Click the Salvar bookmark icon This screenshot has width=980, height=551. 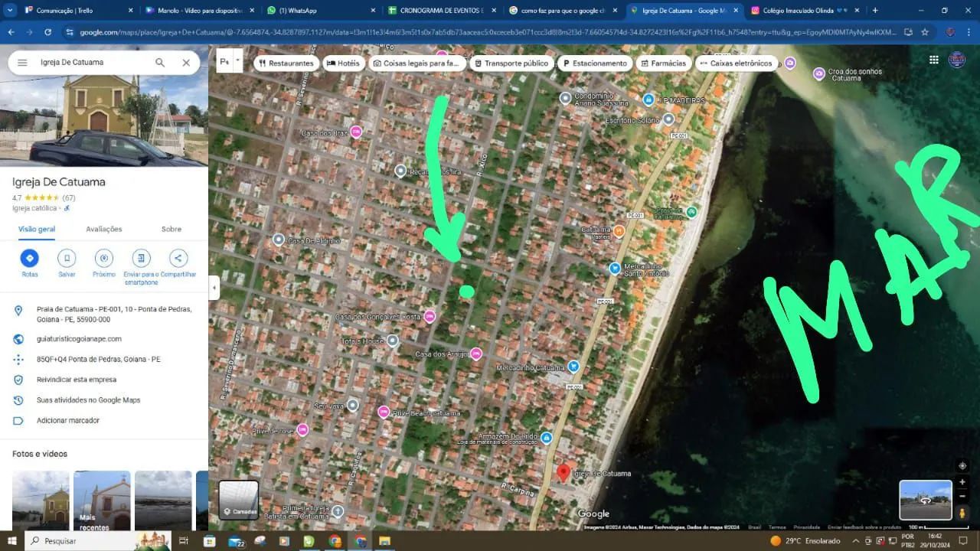click(x=67, y=258)
